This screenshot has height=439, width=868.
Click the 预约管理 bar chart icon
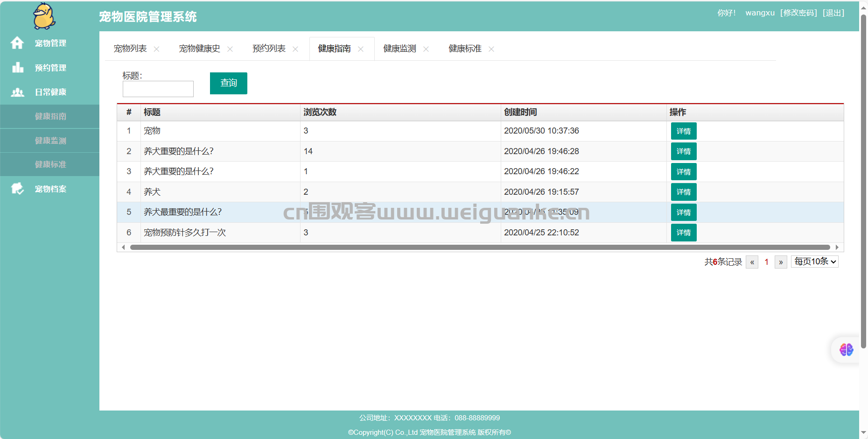pyautogui.click(x=18, y=68)
